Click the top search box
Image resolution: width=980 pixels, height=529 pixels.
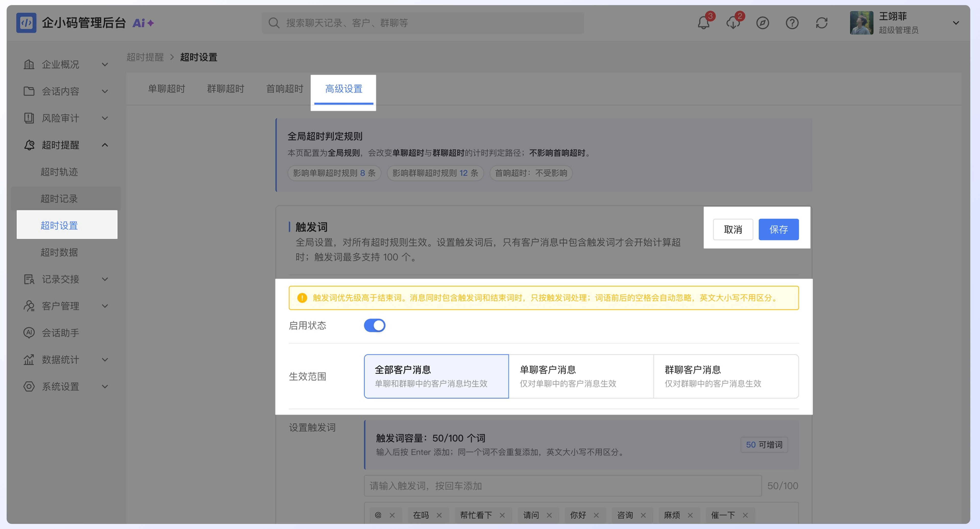[x=423, y=23]
